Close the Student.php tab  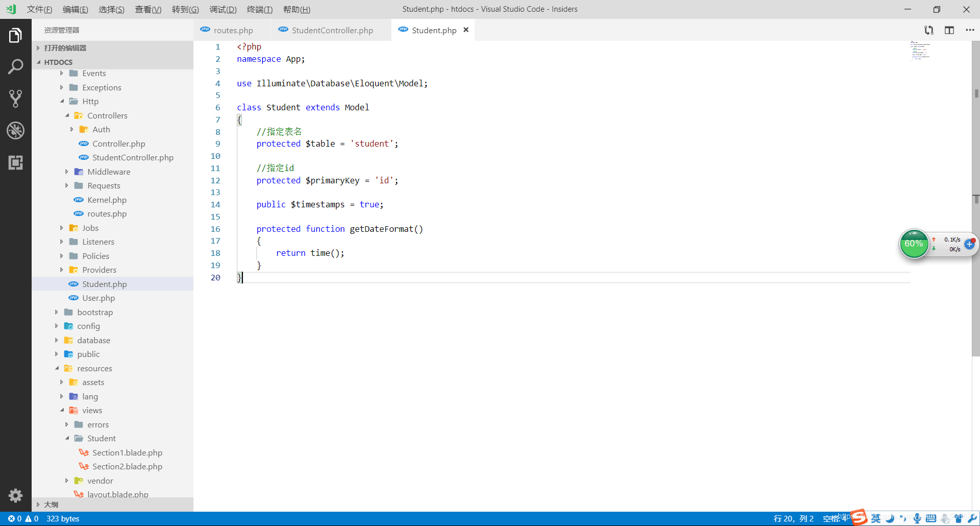point(465,30)
